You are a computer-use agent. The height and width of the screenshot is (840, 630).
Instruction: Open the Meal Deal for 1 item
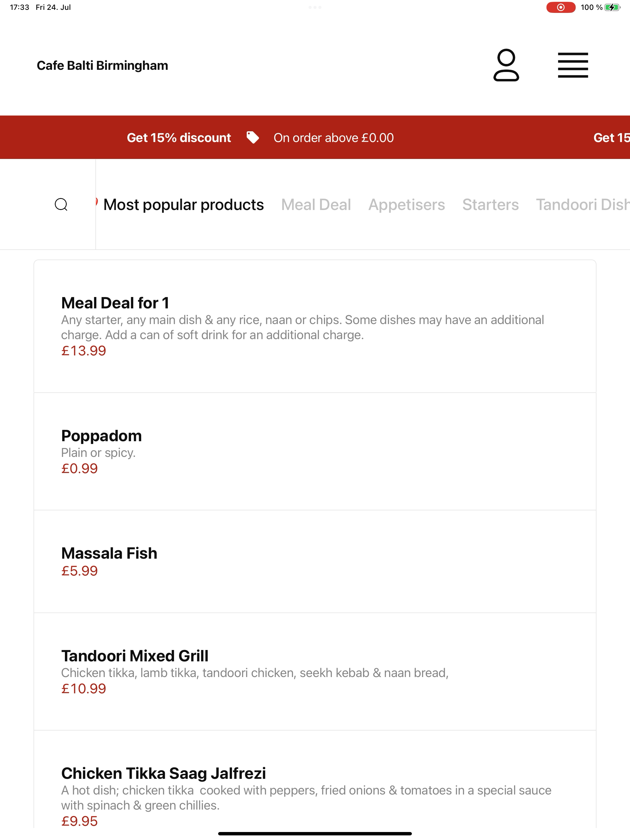click(x=315, y=326)
